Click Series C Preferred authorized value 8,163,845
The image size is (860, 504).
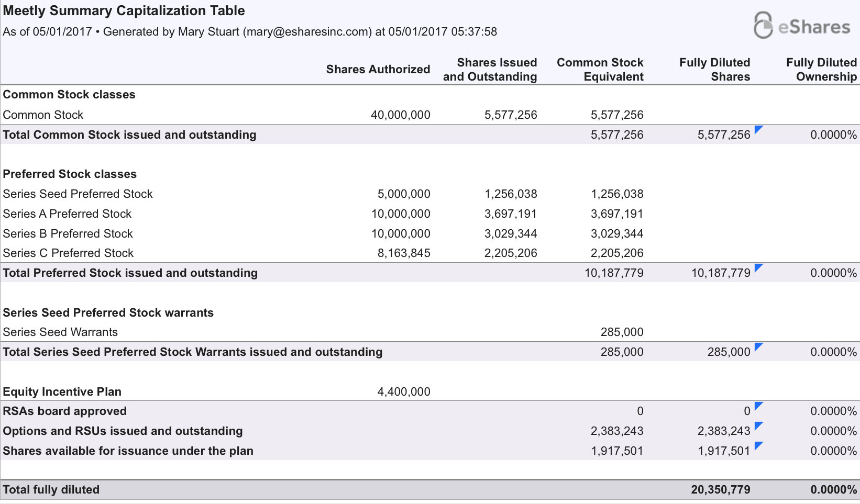point(403,253)
